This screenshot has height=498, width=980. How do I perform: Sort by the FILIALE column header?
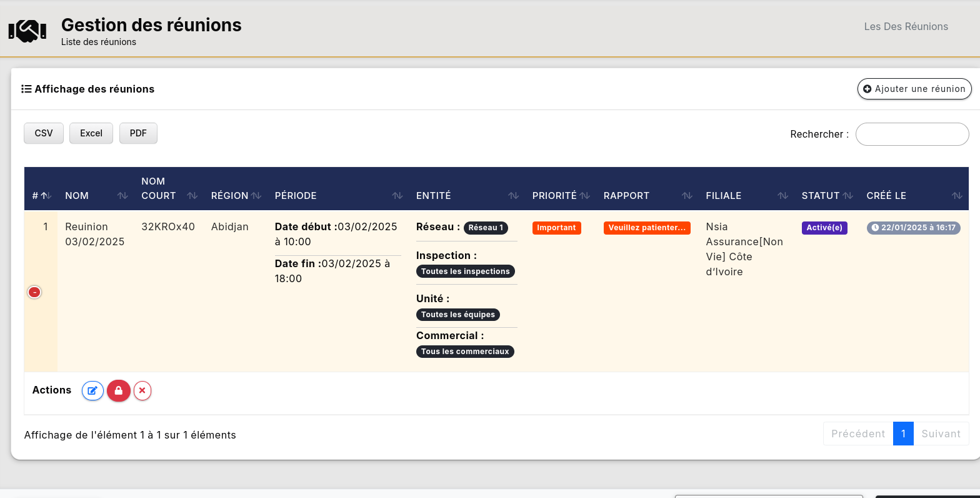point(724,196)
